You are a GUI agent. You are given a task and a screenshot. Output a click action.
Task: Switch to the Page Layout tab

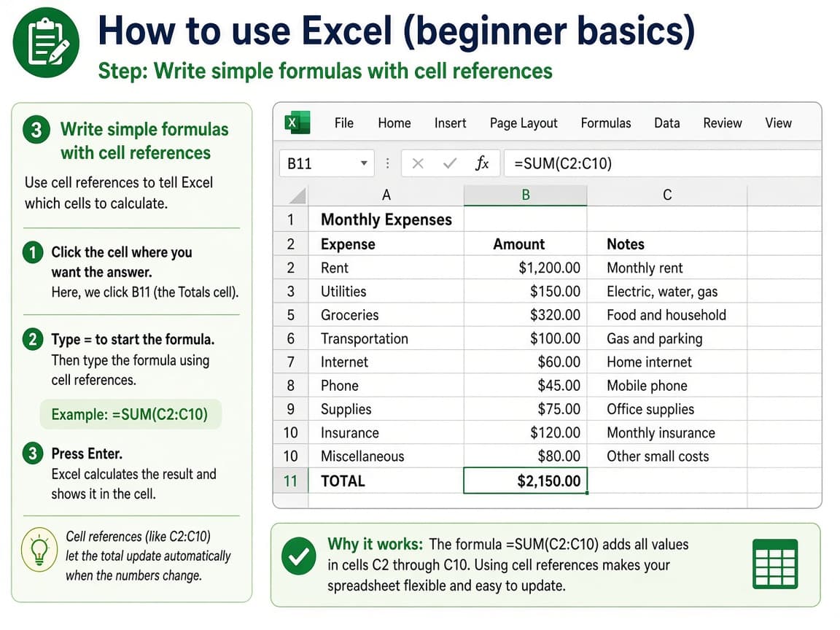524,123
